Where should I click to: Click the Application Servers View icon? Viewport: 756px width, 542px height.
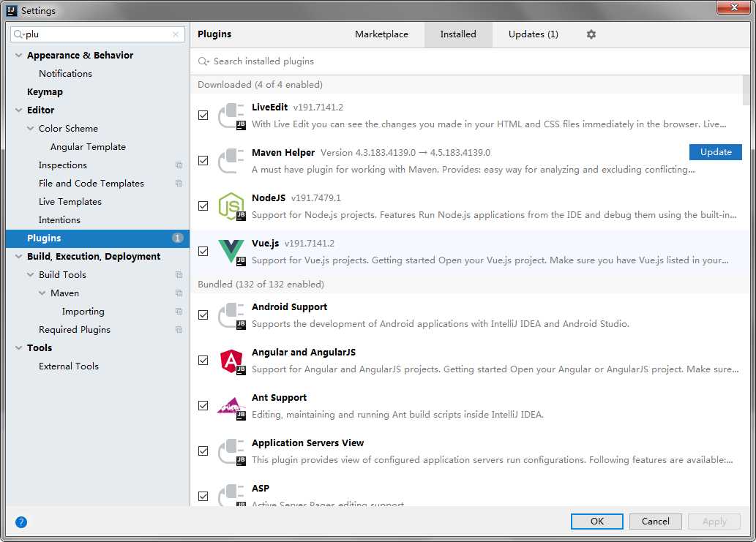pos(231,451)
